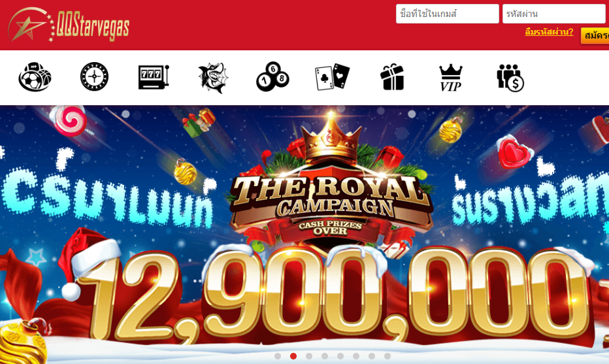Focus the username input field
609x364 pixels.
click(448, 14)
